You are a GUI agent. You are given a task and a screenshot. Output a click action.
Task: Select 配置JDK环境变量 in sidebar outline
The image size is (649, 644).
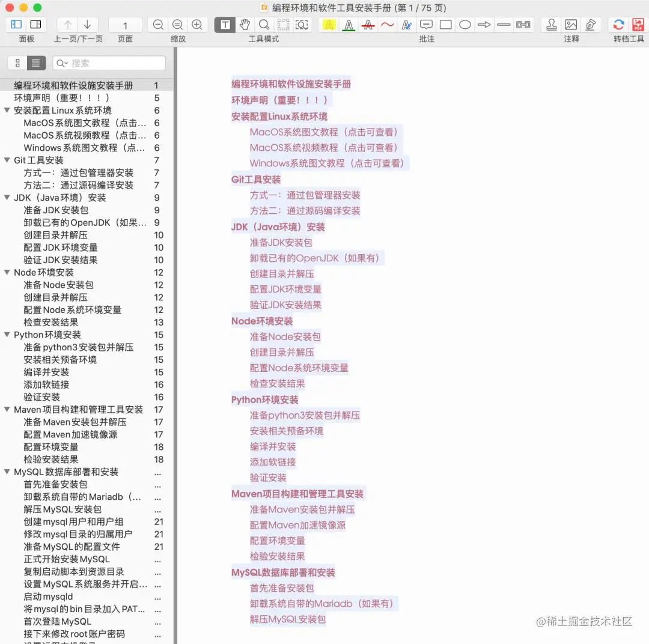click(86, 248)
